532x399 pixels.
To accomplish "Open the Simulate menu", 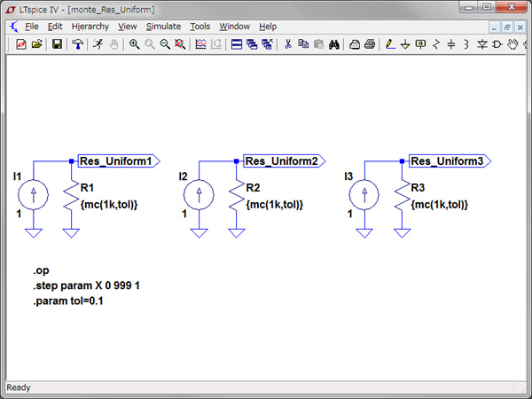I will [163, 27].
